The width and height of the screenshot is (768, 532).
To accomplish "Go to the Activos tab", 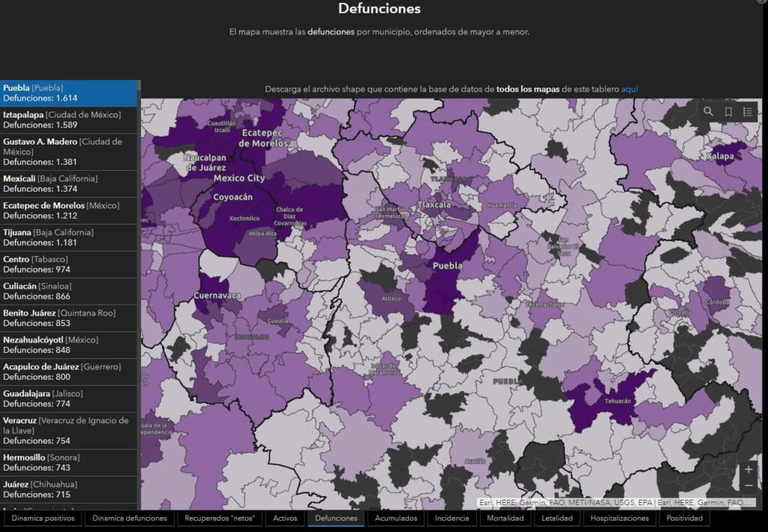I will tap(285, 518).
